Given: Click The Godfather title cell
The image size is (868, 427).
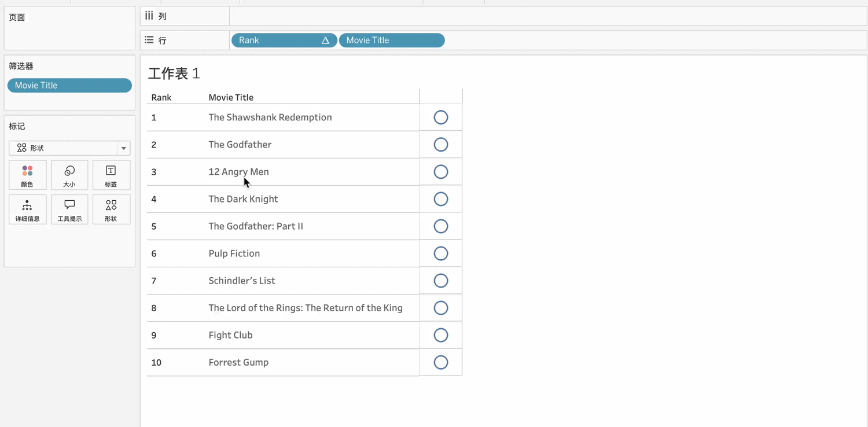Looking at the screenshot, I should coord(240,145).
